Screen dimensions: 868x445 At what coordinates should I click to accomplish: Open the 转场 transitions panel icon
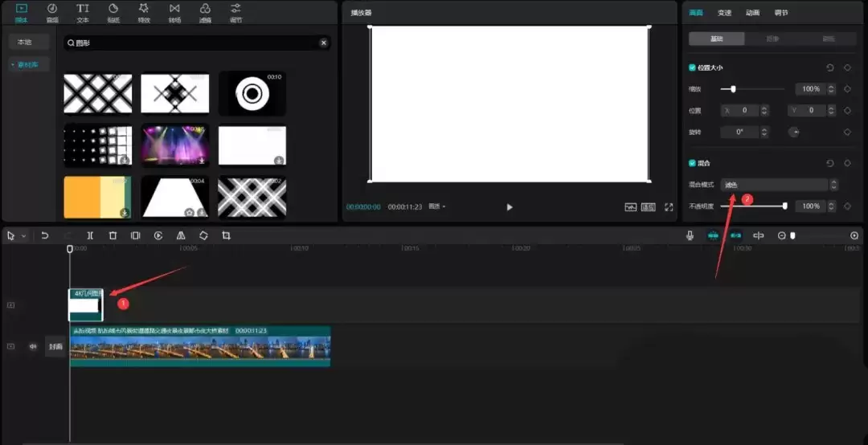coord(174,12)
